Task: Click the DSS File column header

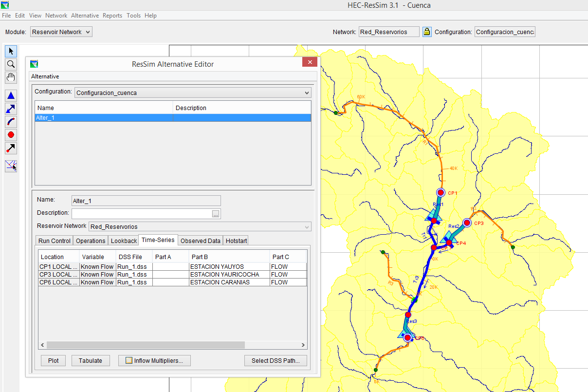Action: (x=134, y=257)
